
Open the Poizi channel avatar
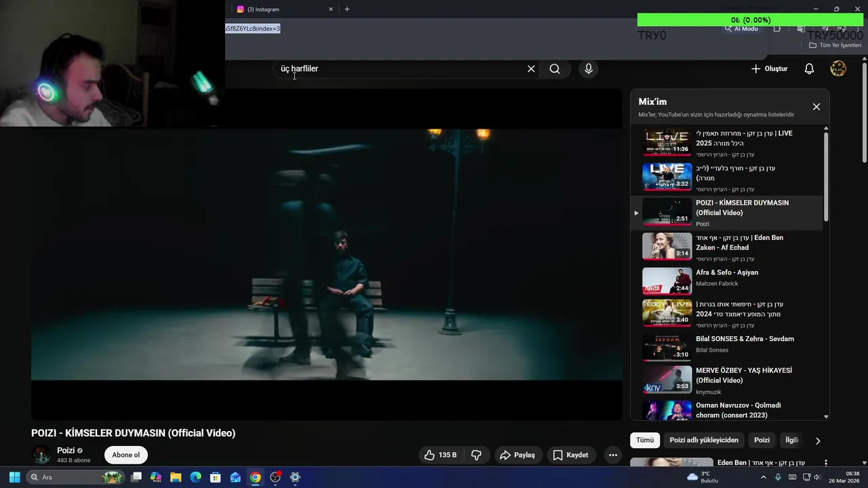pos(41,455)
